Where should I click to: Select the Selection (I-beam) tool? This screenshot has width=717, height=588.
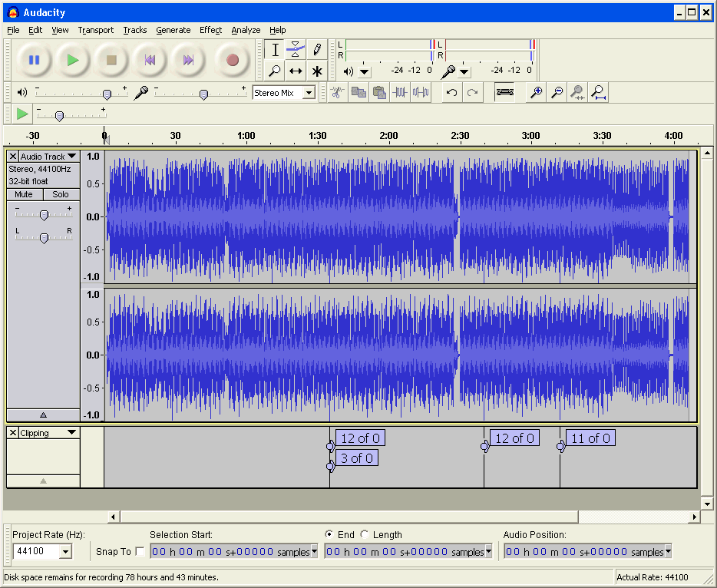[x=275, y=50]
